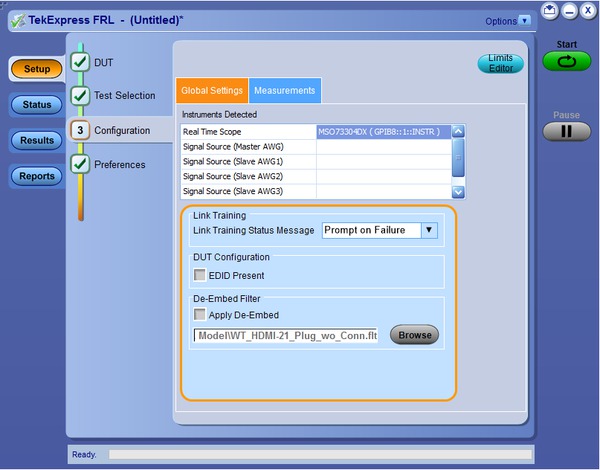Image resolution: width=600 pixels, height=470 pixels.
Task: Expand the Options menu dropdown
Action: point(526,21)
